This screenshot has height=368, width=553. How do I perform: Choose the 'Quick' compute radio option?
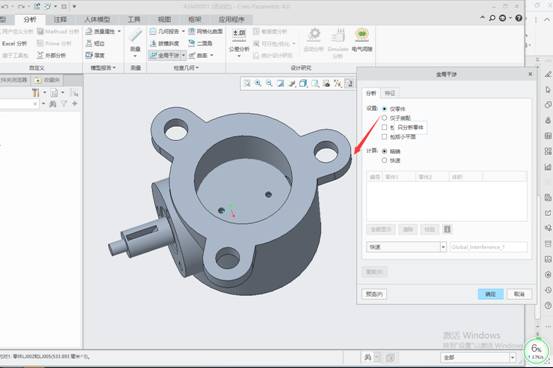point(384,160)
